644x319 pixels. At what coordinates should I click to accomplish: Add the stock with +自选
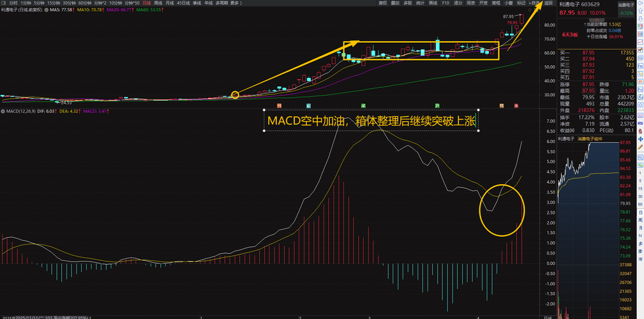(x=534, y=3)
